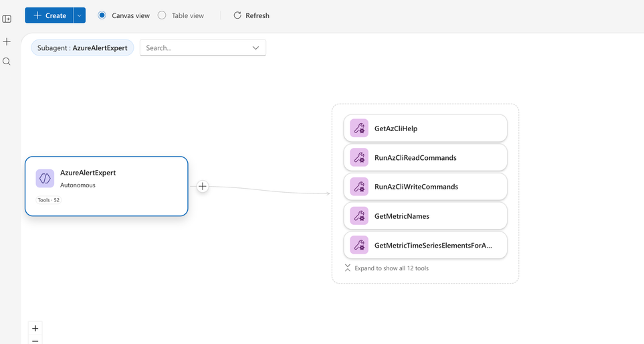Image resolution: width=644 pixels, height=344 pixels.
Task: Click the AzureAlertExpert agent code icon
Action: (x=45, y=179)
